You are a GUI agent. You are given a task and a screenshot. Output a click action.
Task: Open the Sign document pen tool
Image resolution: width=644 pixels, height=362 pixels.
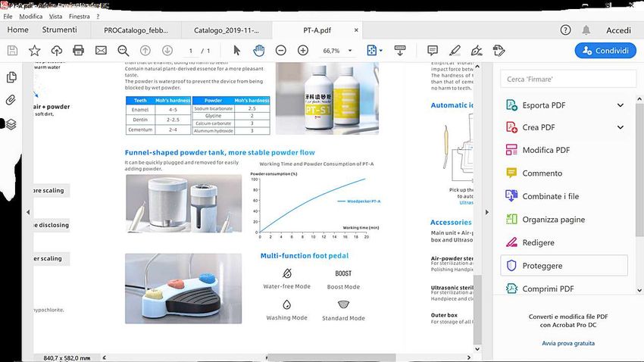(477, 51)
